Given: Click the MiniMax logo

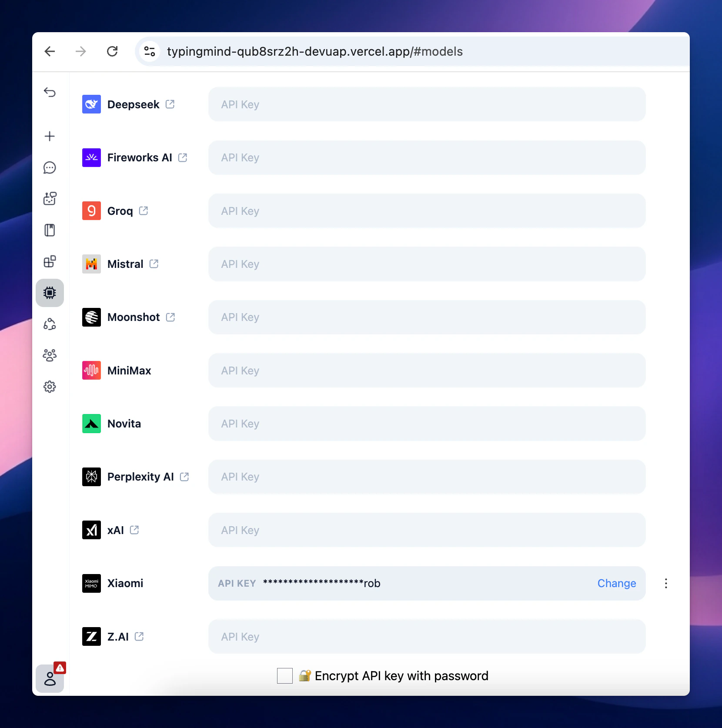Looking at the screenshot, I should [91, 371].
